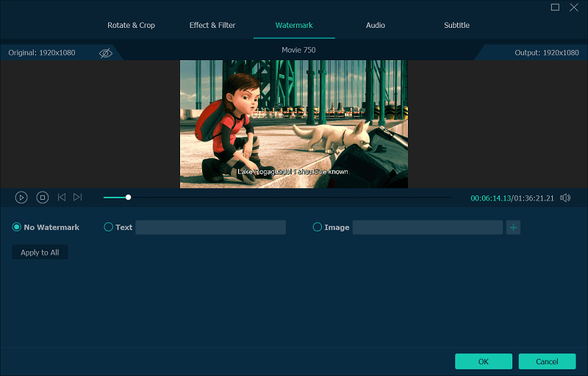Skip to the previous frame
The height and width of the screenshot is (376, 588).
pyautogui.click(x=62, y=197)
